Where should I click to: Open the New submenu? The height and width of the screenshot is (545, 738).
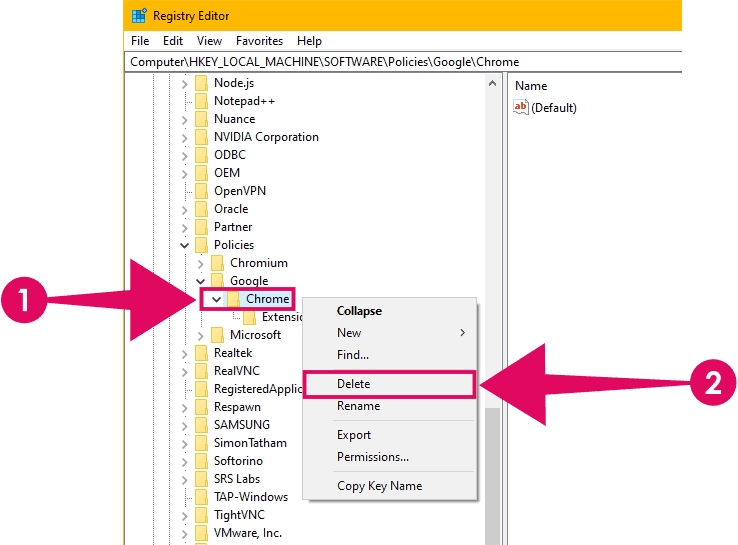(389, 333)
